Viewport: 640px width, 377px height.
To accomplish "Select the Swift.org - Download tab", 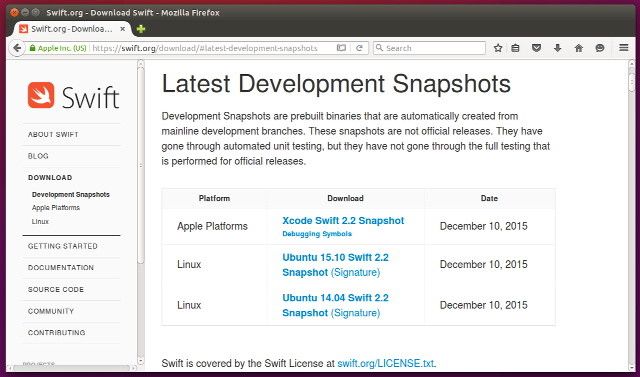I will click(73, 29).
